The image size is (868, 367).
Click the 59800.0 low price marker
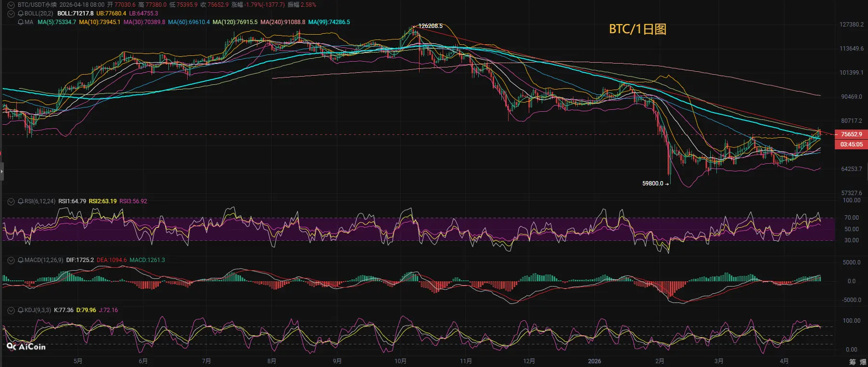[653, 183]
